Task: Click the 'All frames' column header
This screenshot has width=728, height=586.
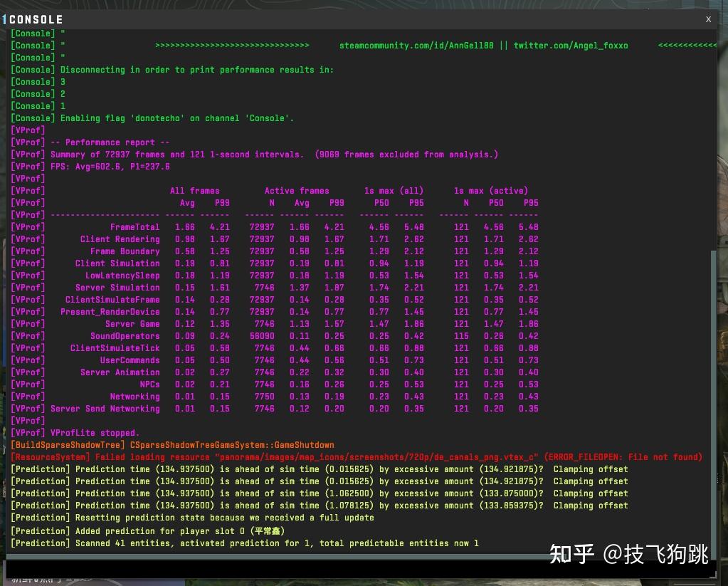Action: [194, 191]
